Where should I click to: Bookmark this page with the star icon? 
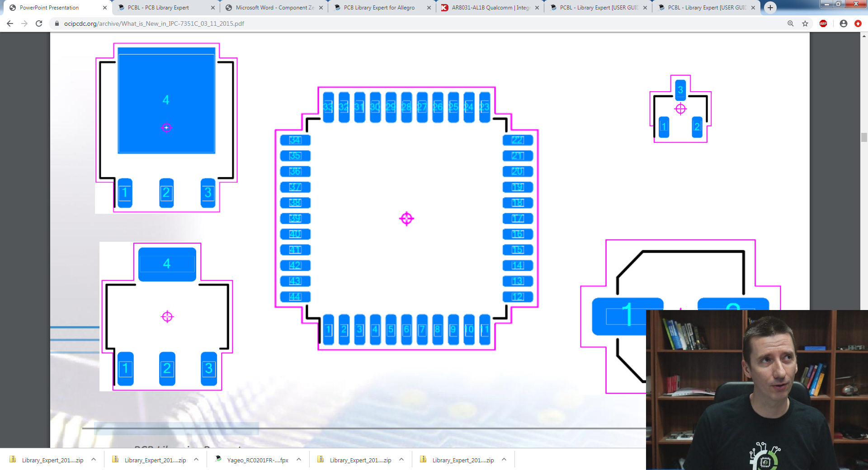(x=805, y=23)
